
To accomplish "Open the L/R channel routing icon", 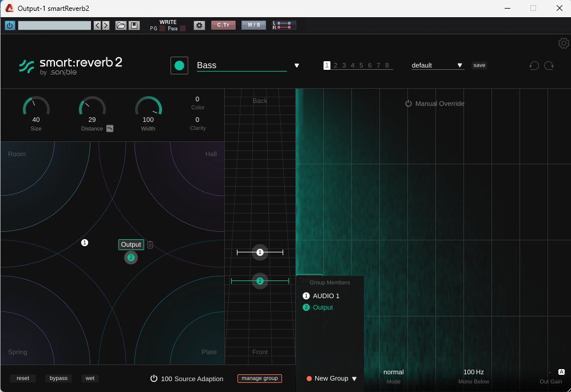I will coord(284,25).
